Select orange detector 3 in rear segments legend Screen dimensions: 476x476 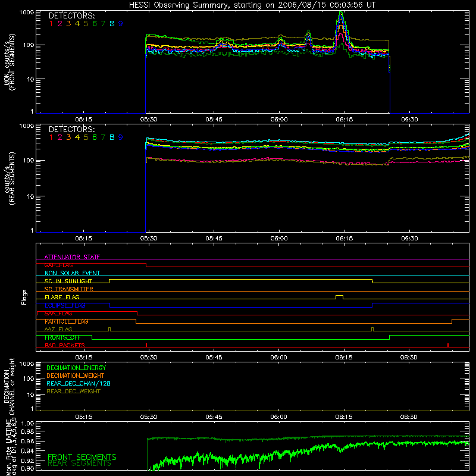(68, 137)
